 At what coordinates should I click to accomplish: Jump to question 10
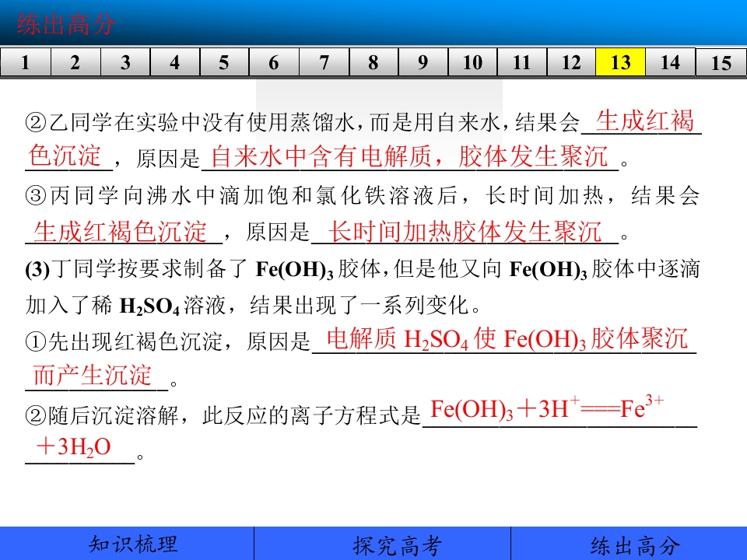click(x=472, y=62)
